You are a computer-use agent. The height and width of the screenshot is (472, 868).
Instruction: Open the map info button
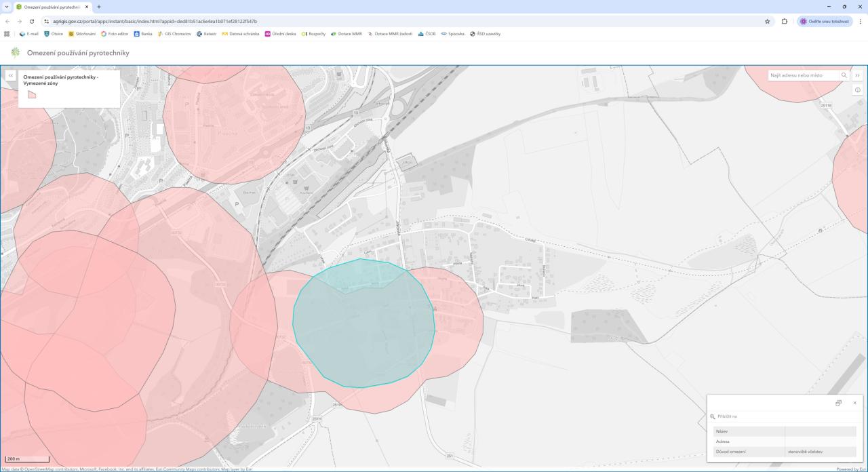[x=858, y=90]
